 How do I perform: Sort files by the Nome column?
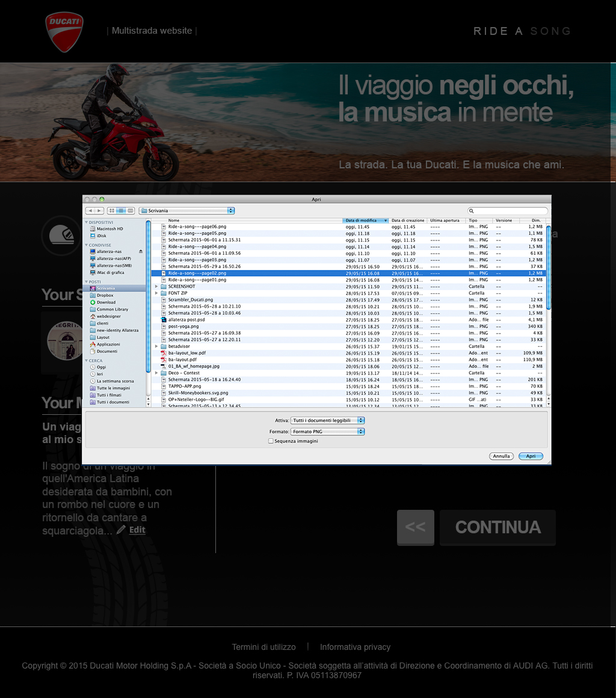(x=247, y=221)
